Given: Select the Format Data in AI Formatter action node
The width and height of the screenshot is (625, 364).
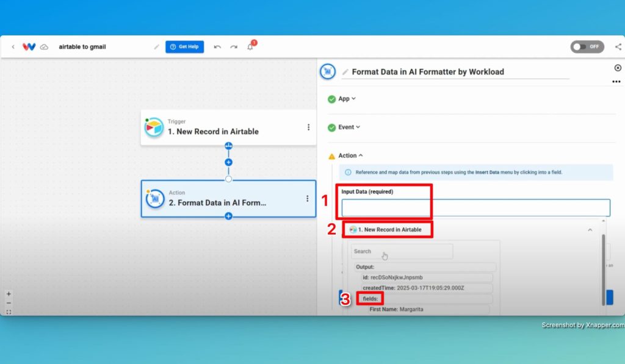Looking at the screenshot, I should tap(228, 199).
